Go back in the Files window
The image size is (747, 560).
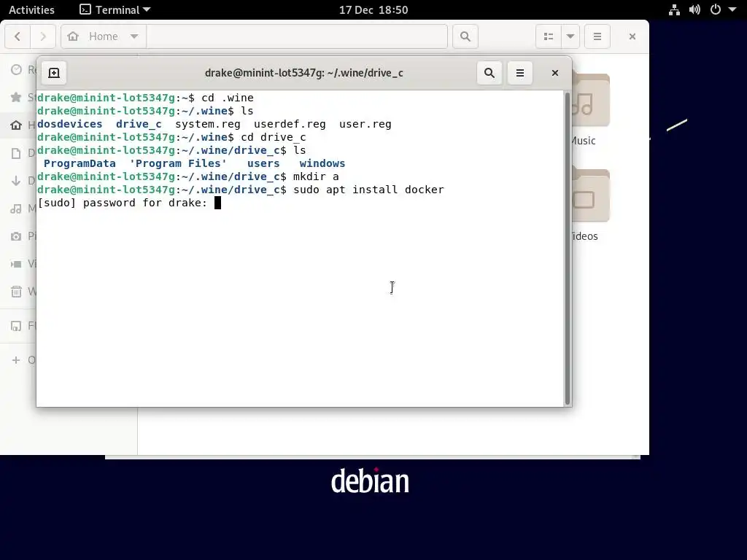[x=18, y=36]
